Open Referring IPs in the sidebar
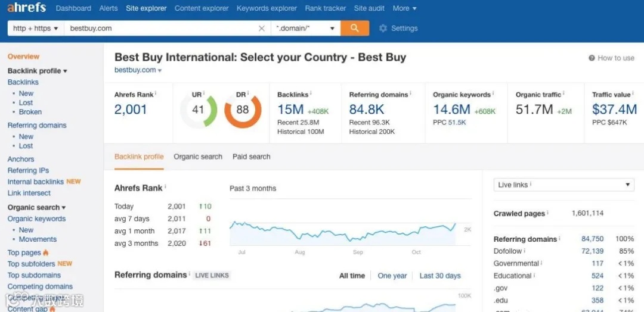The height and width of the screenshot is (312, 644). point(29,170)
